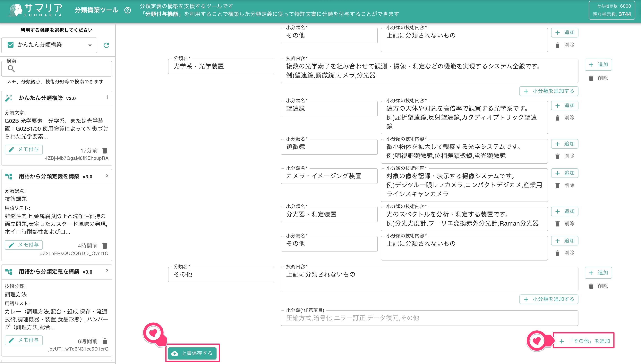The width and height of the screenshot is (641, 364).
Task: Edit 小分類名 field 分光器・測定装置
Action: (329, 214)
